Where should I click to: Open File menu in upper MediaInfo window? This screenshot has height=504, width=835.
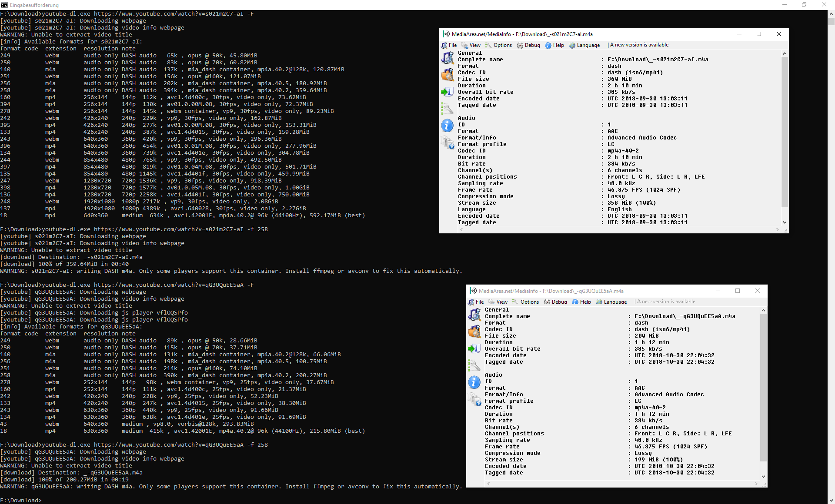452,45
